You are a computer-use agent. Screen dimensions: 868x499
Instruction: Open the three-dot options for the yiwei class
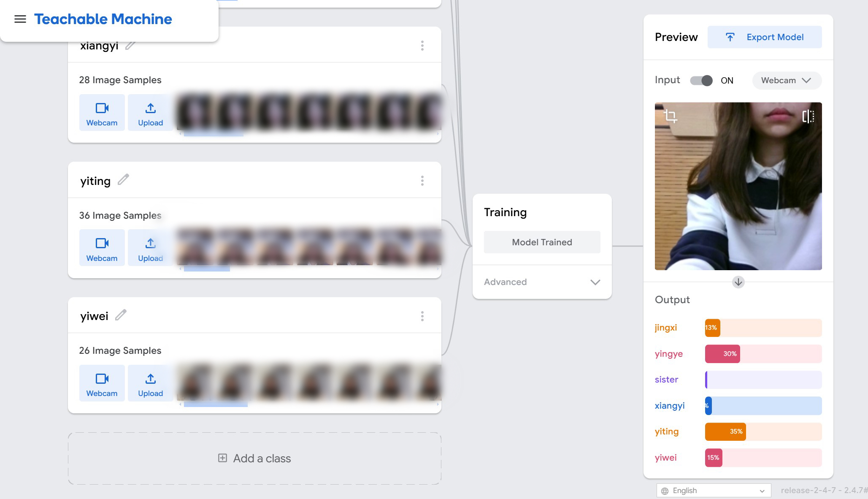422,316
